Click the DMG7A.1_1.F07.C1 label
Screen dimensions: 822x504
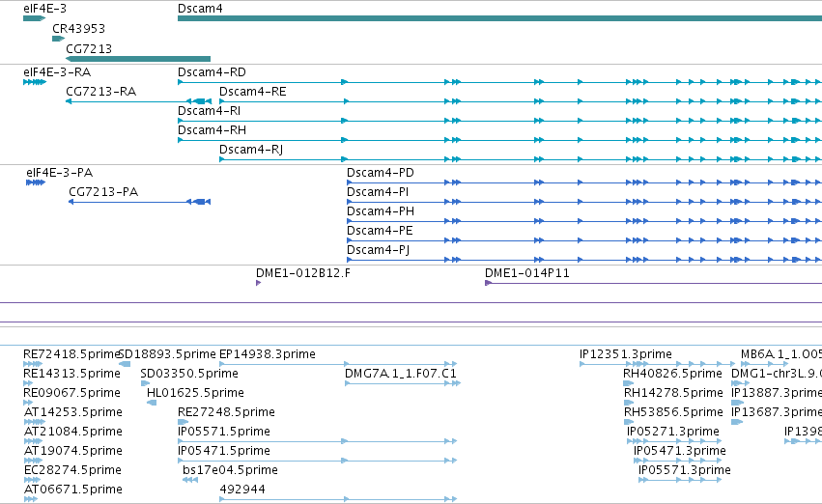401,374
